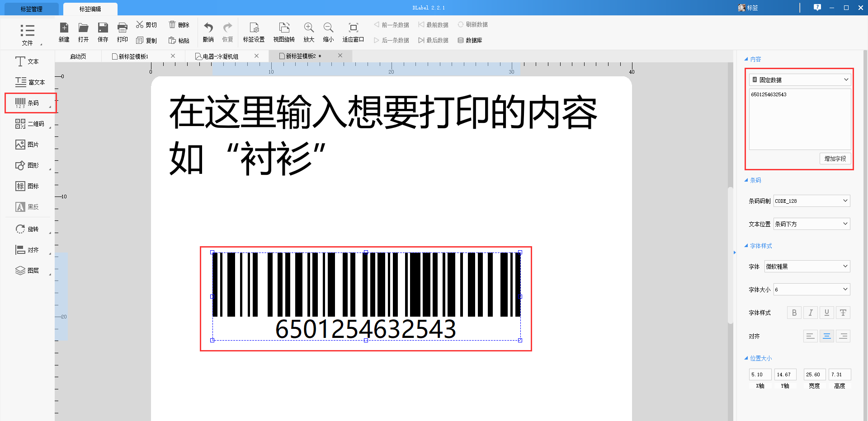The height and width of the screenshot is (421, 868).
Task: Select the 二维码 QR code tool
Action: tap(30, 124)
